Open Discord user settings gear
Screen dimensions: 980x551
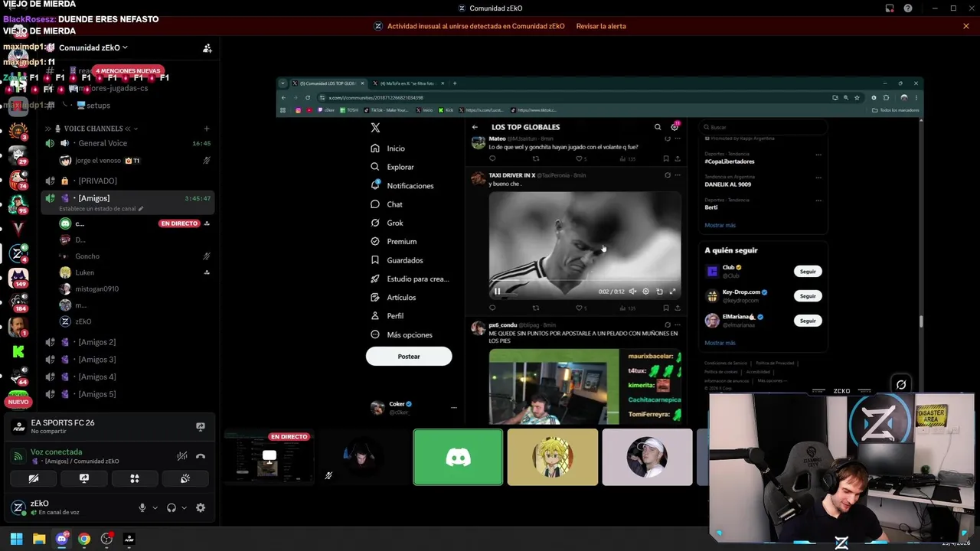pyautogui.click(x=201, y=507)
